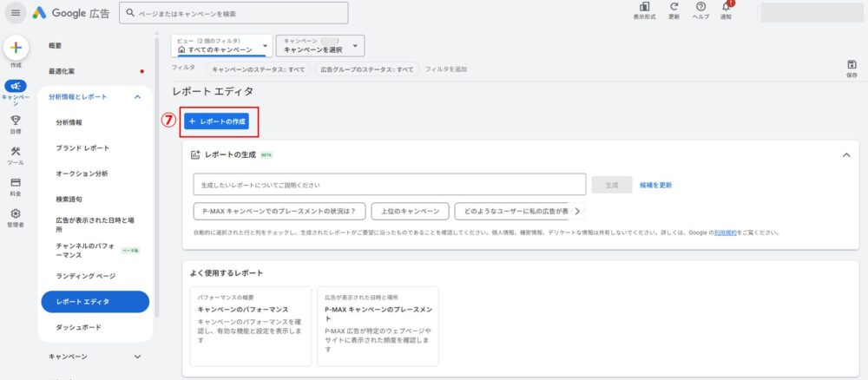Screen dimensions: 868x380
Task: Click the refresh icon in header
Action: (x=674, y=8)
